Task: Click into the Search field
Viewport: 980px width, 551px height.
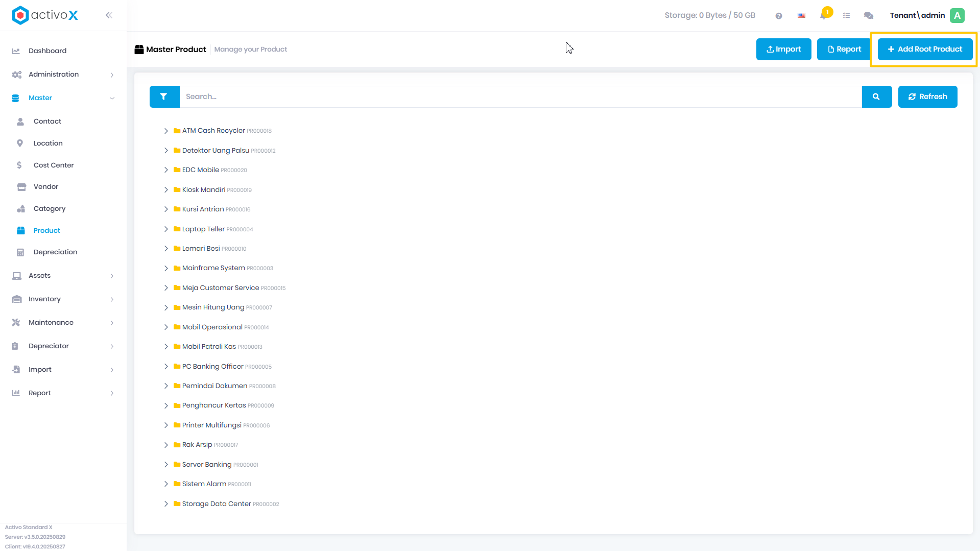Action: (x=520, y=97)
